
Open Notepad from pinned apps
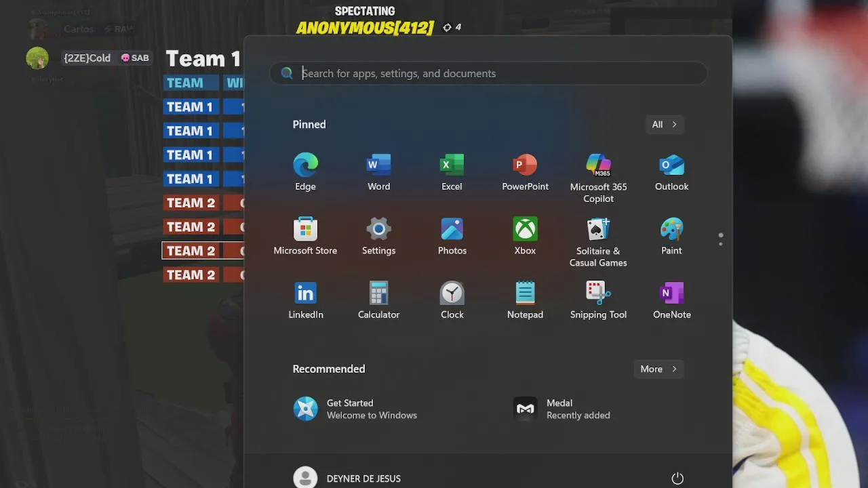pyautogui.click(x=525, y=300)
